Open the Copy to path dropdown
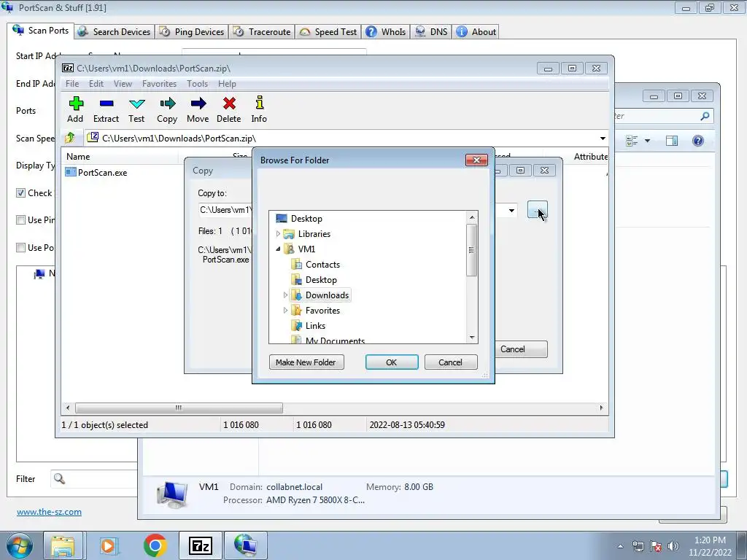 coord(511,210)
